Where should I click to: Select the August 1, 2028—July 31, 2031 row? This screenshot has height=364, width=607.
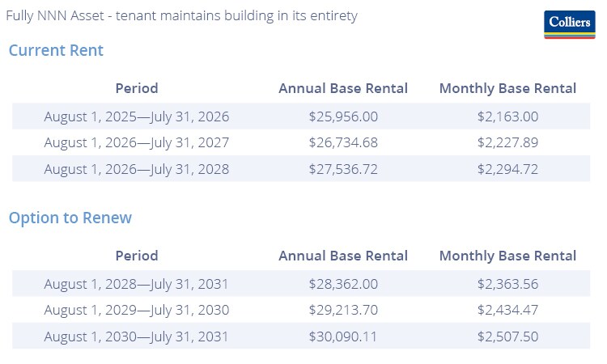(137, 284)
